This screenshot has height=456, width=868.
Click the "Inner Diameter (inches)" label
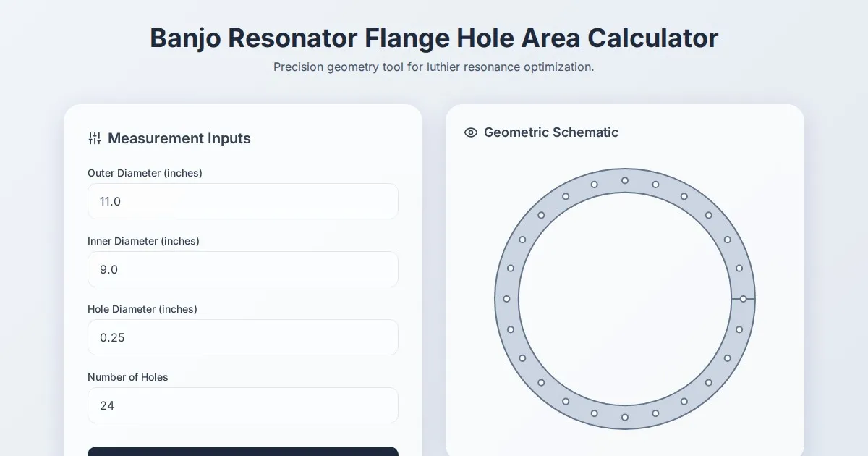pyautogui.click(x=143, y=241)
